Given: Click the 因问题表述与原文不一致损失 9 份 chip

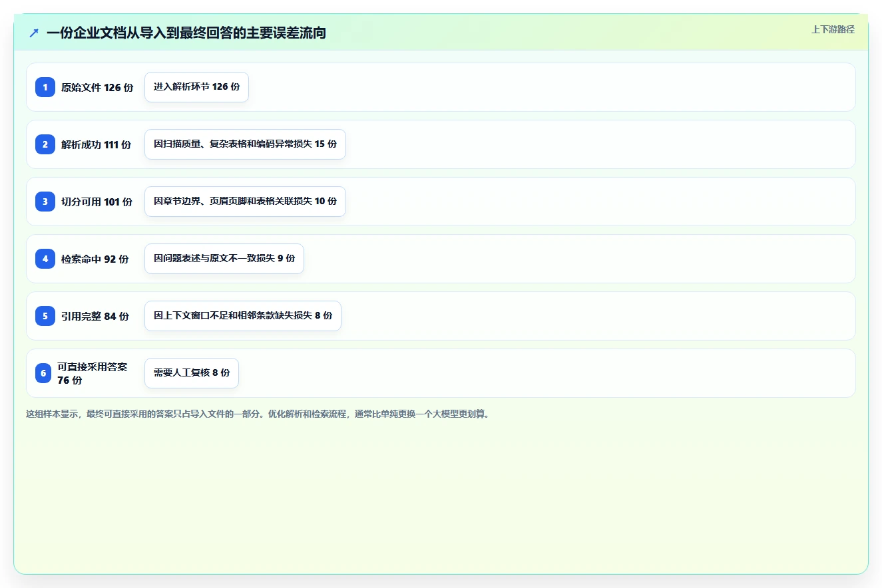Looking at the screenshot, I should (x=224, y=259).
